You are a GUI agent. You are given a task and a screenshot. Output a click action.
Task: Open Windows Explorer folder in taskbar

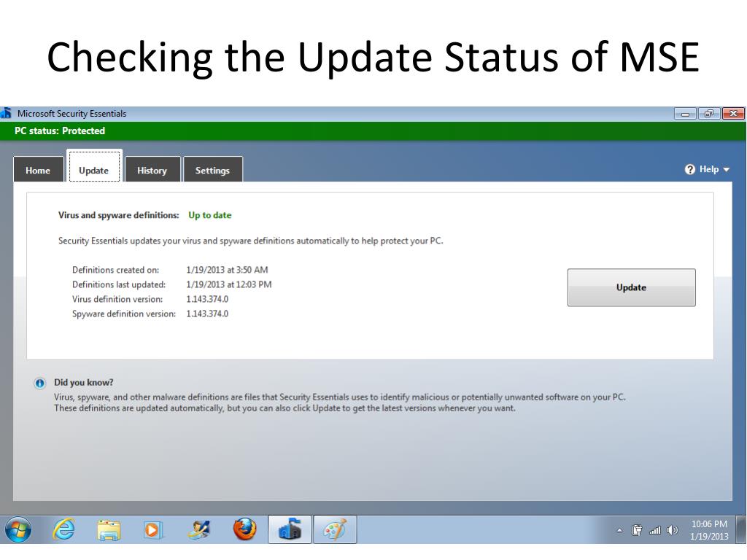pos(109,530)
